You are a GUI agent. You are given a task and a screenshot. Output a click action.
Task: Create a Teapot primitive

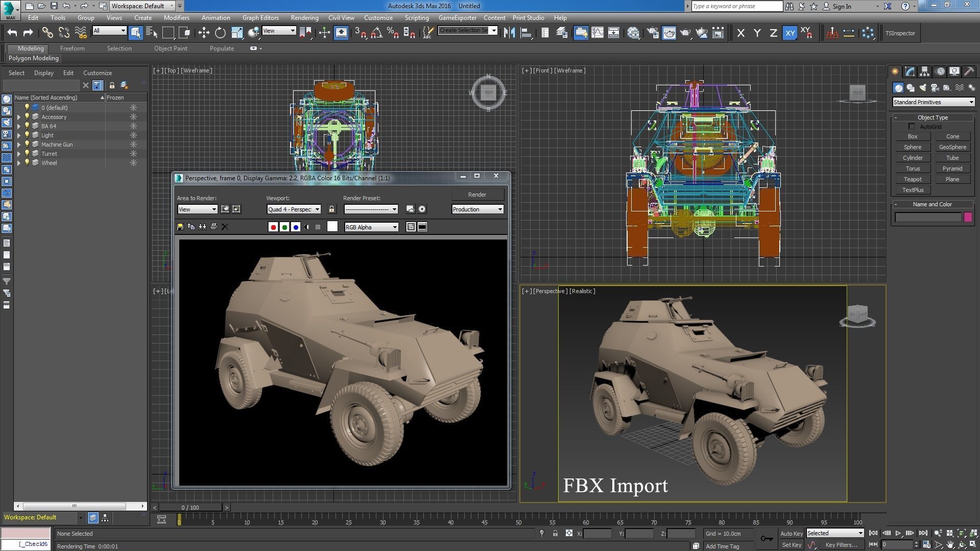coord(913,179)
